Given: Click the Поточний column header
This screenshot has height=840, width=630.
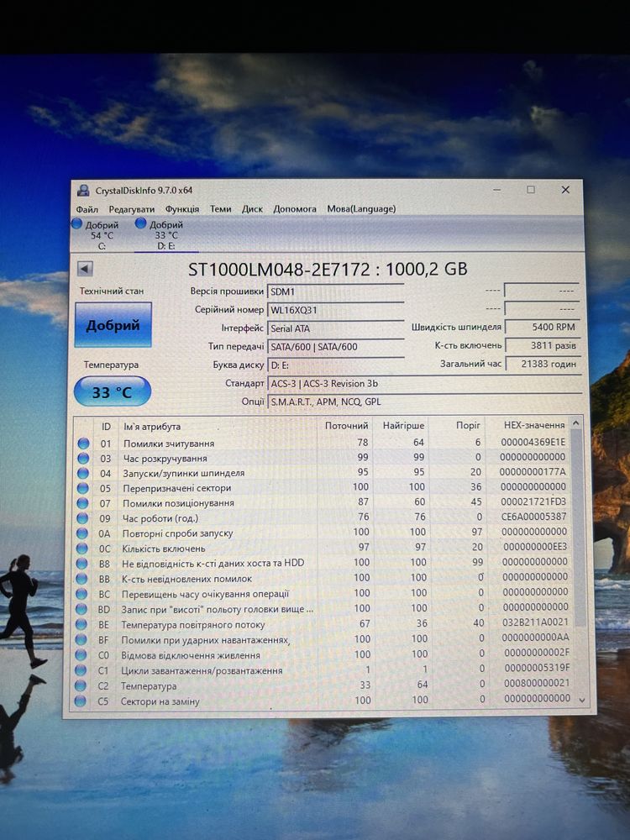Looking at the screenshot, I should [x=346, y=425].
